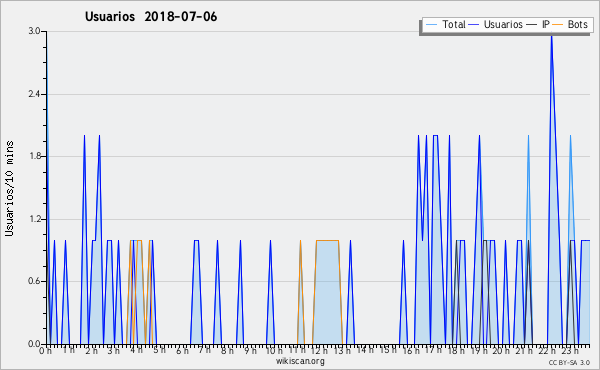Viewport: 600px width, 370px height.
Task: Click the x-axis label '6 h'
Action: pyautogui.click(x=182, y=350)
